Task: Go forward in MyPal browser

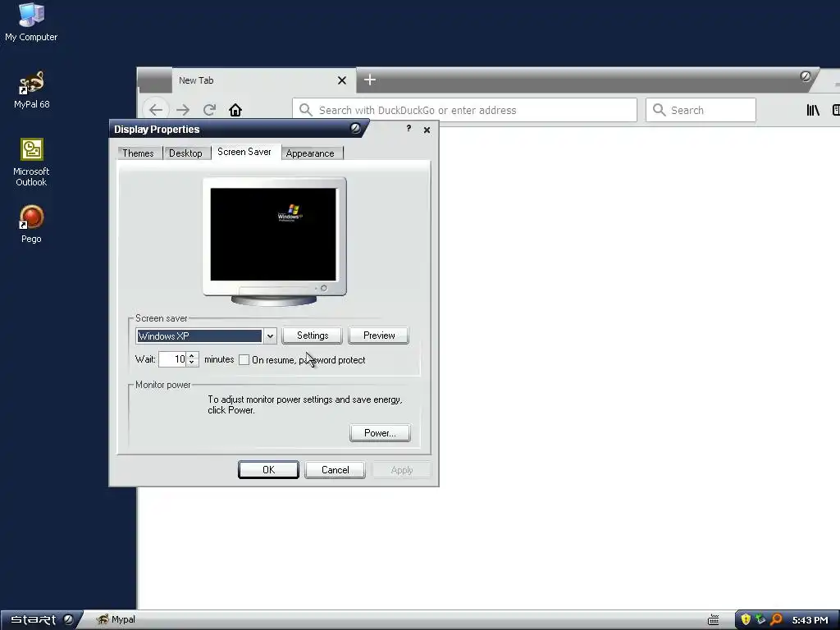Action: click(x=183, y=110)
